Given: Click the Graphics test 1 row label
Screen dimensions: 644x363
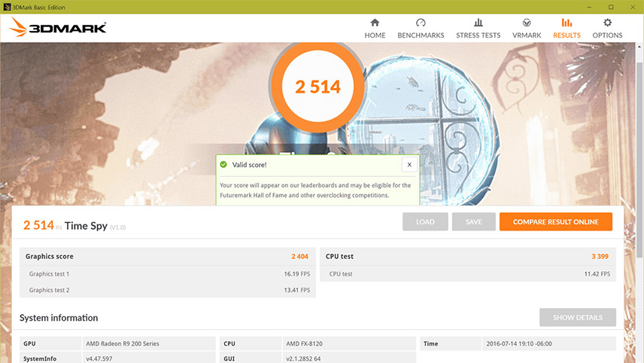Looking at the screenshot, I should click(x=50, y=274).
